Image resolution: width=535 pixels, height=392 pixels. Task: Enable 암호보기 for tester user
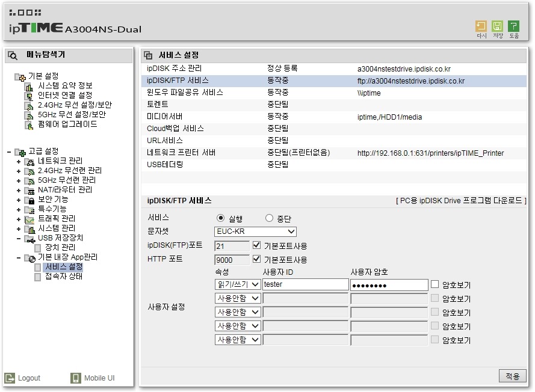(434, 284)
